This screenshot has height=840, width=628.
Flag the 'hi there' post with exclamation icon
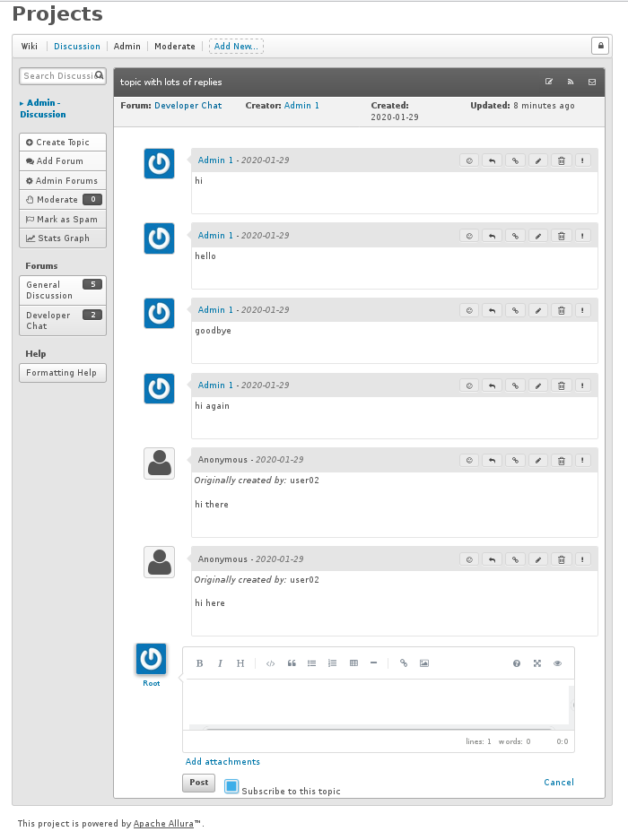click(x=583, y=460)
